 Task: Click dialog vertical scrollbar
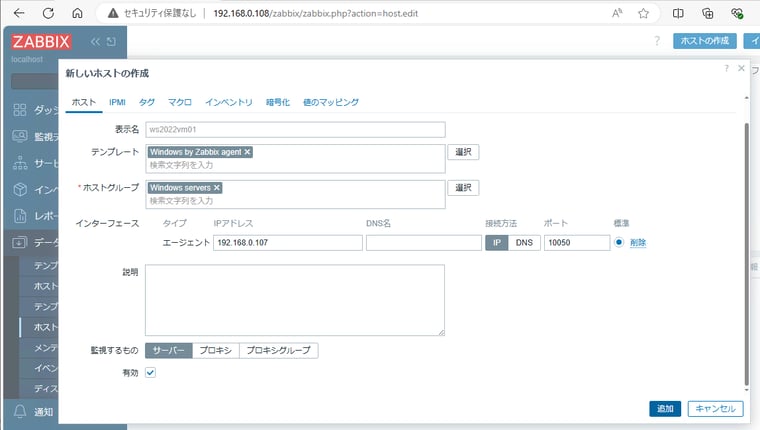(x=746, y=255)
